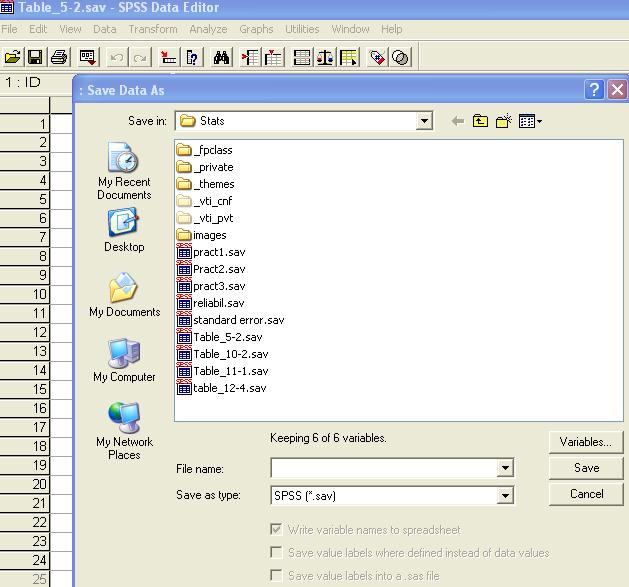Select the pract1.sav file

[x=211, y=252]
